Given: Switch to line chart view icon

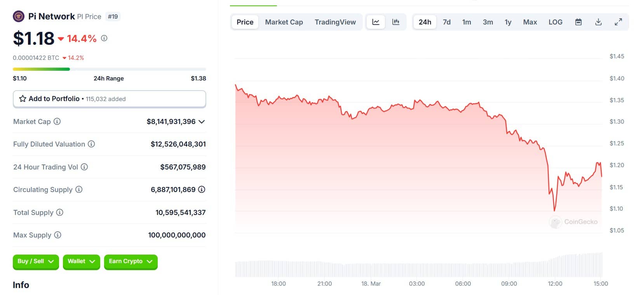Looking at the screenshot, I should pos(376,22).
